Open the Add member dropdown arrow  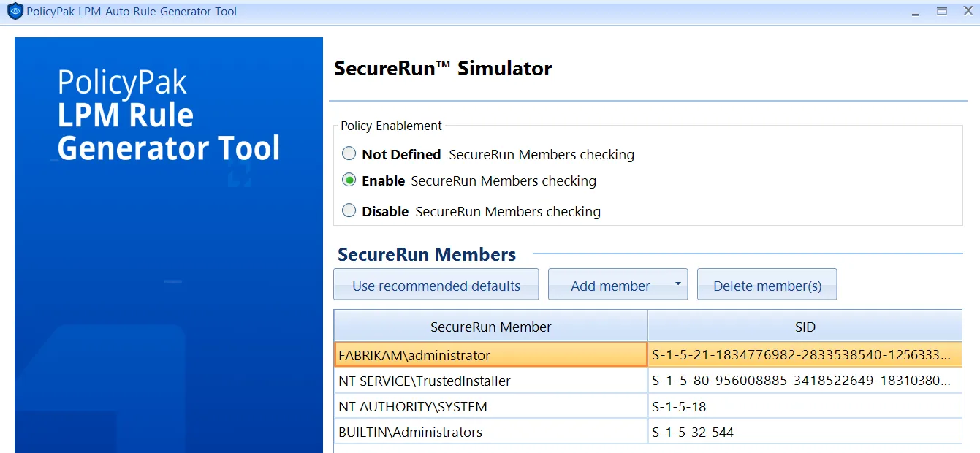pos(678,284)
